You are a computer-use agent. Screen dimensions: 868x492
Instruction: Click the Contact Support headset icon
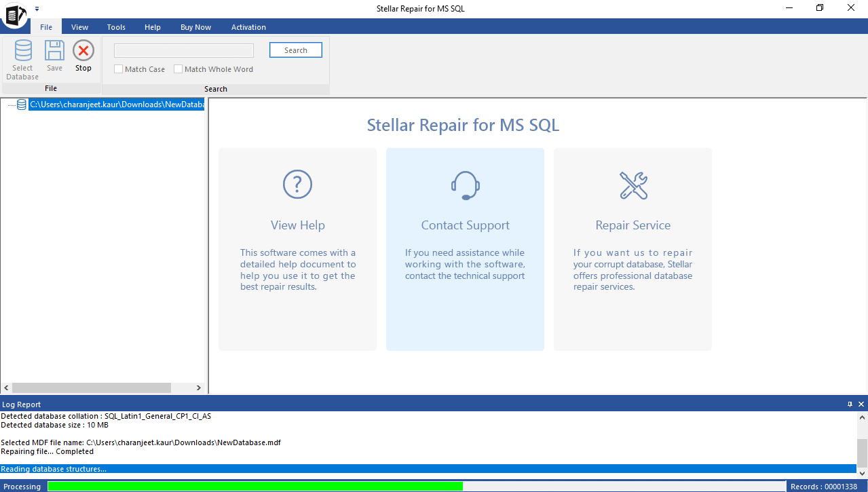click(466, 185)
